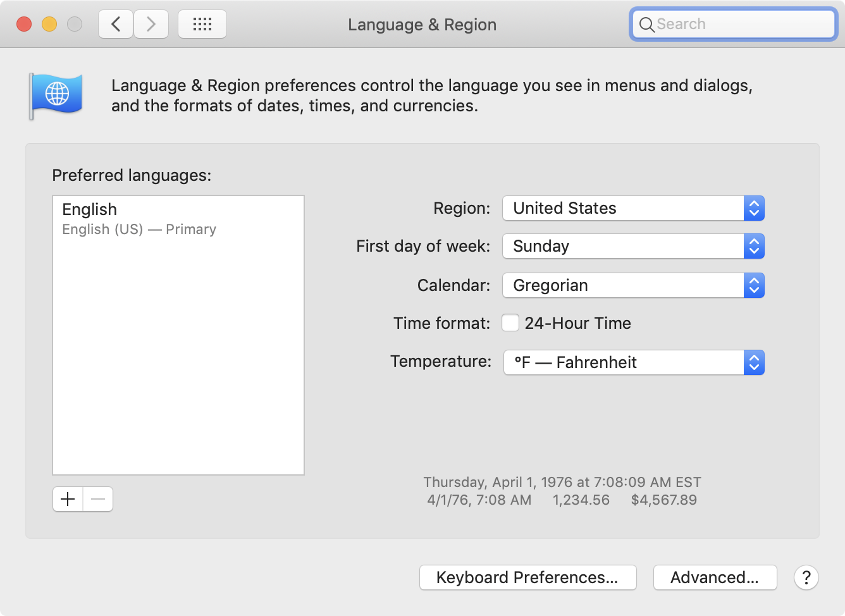Open Show All preferences grid view
The height and width of the screenshot is (616, 845).
click(202, 23)
